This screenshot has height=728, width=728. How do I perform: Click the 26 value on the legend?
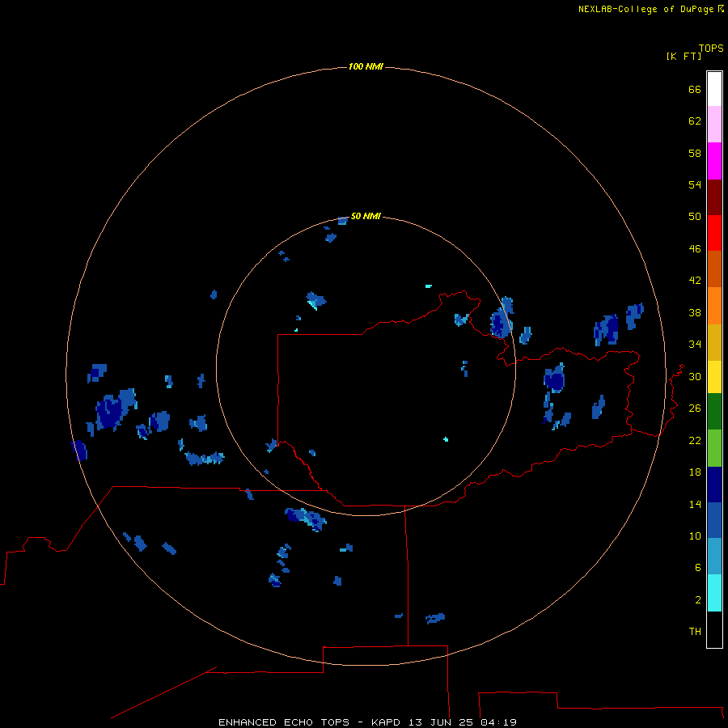click(x=695, y=408)
